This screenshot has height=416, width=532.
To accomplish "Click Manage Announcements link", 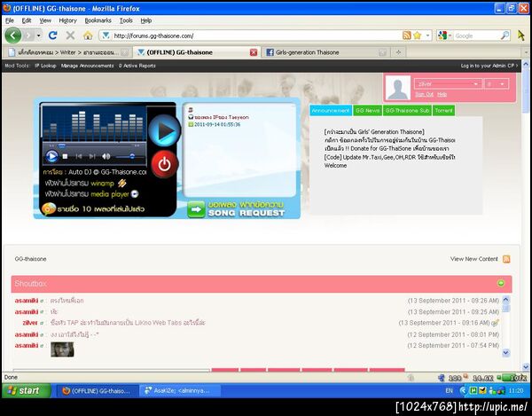I will point(87,66).
